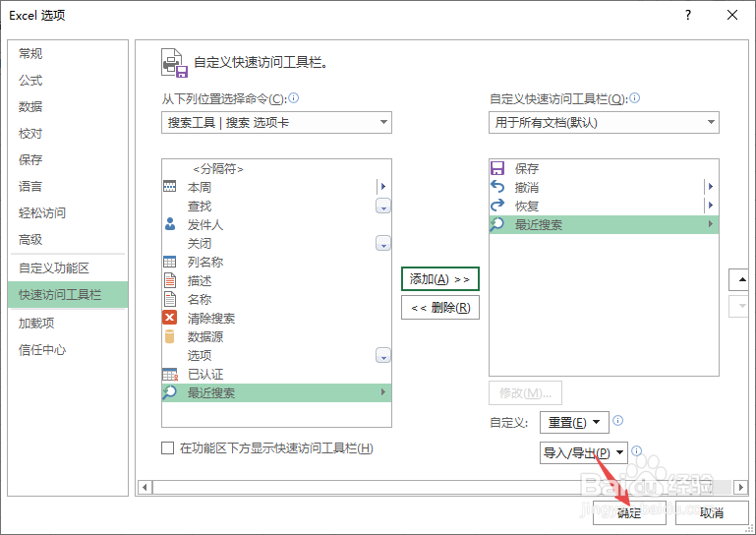756x535 pixels.
Task: Open the 重置(E) dropdown button
Action: 574,423
